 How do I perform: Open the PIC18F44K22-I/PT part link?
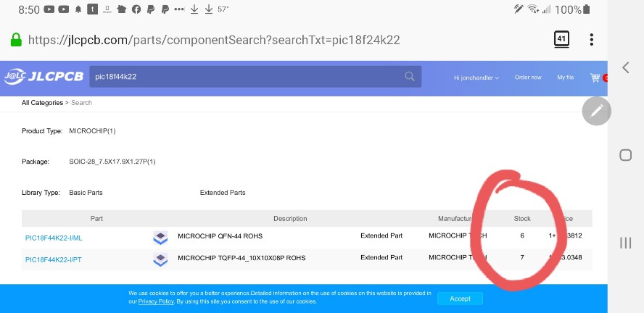click(x=54, y=259)
